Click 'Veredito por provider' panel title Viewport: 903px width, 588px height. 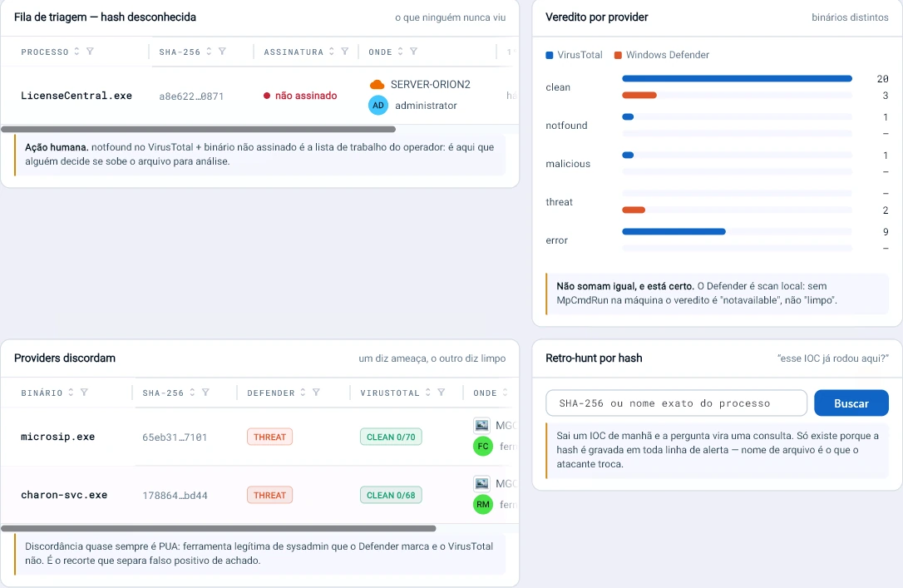point(597,17)
